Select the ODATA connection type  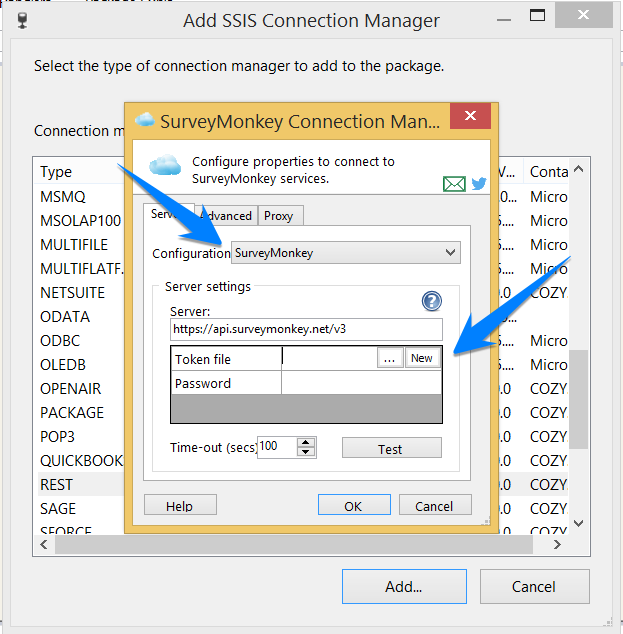(x=65, y=317)
